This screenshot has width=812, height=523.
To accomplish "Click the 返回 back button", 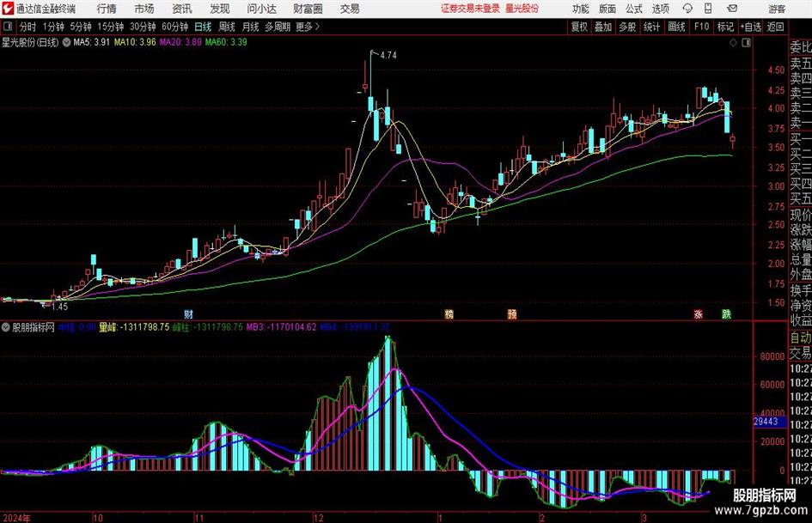I will (775, 27).
